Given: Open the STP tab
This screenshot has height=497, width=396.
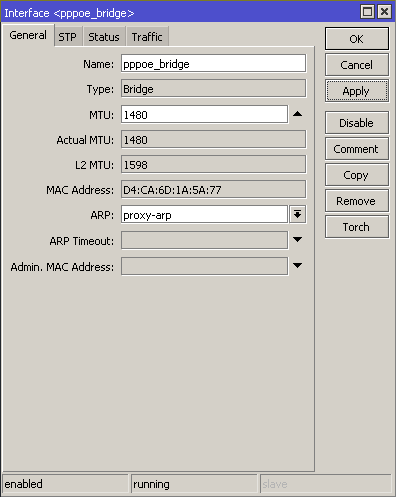Looking at the screenshot, I should point(68,37).
